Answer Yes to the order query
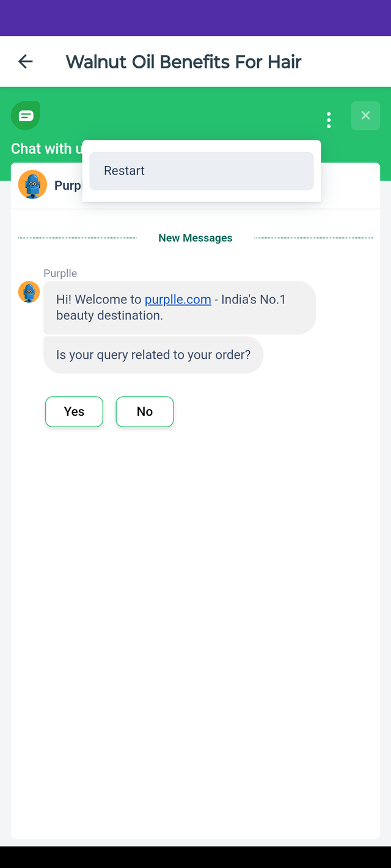 point(74,411)
